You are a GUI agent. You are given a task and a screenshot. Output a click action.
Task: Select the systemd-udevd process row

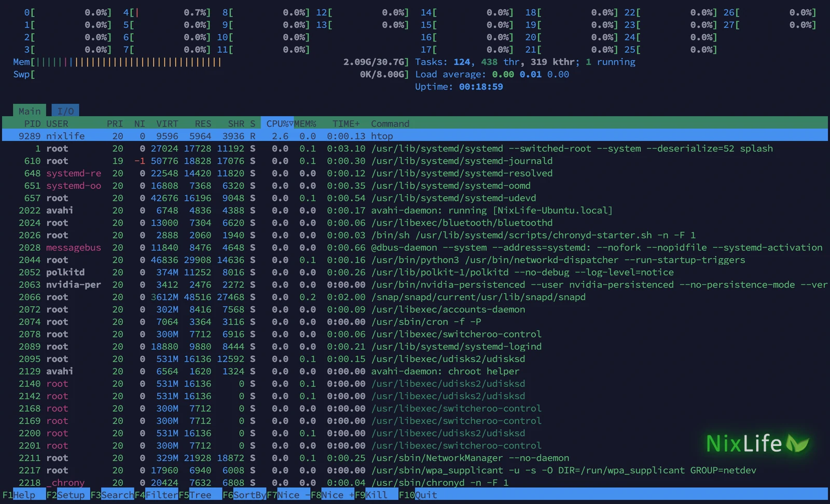415,198
